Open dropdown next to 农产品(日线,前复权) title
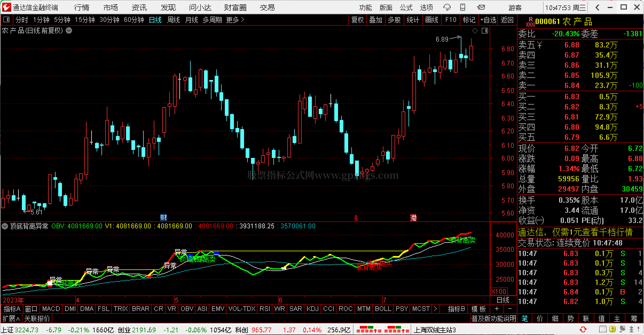This screenshot has width=644, height=335. pos(69,31)
